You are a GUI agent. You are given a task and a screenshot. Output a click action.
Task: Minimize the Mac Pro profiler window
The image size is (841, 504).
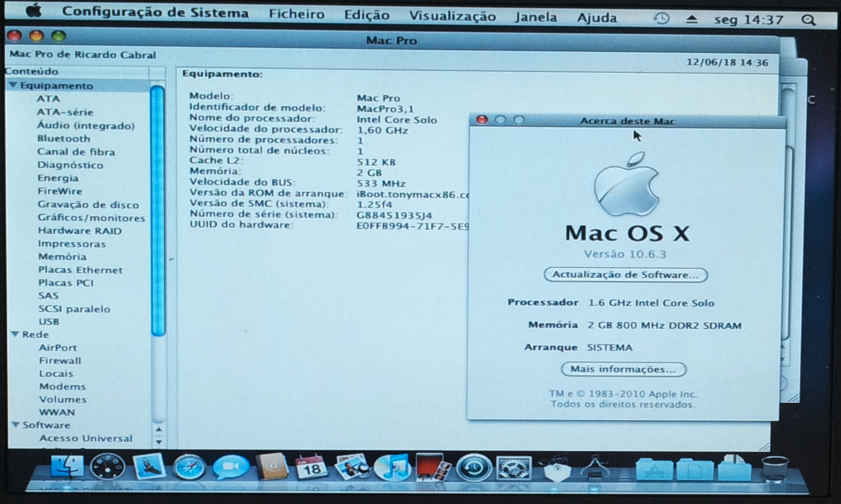pos(36,36)
